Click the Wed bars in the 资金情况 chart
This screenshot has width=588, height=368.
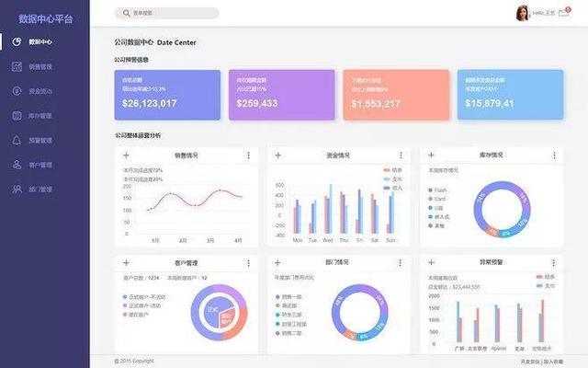[328, 209]
